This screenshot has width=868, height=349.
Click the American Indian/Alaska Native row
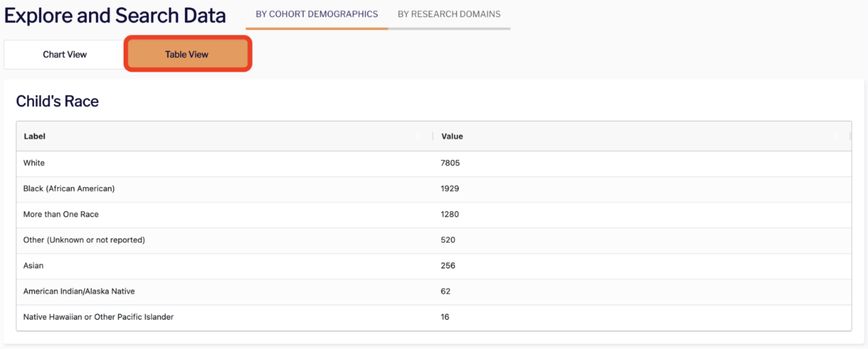434,292
